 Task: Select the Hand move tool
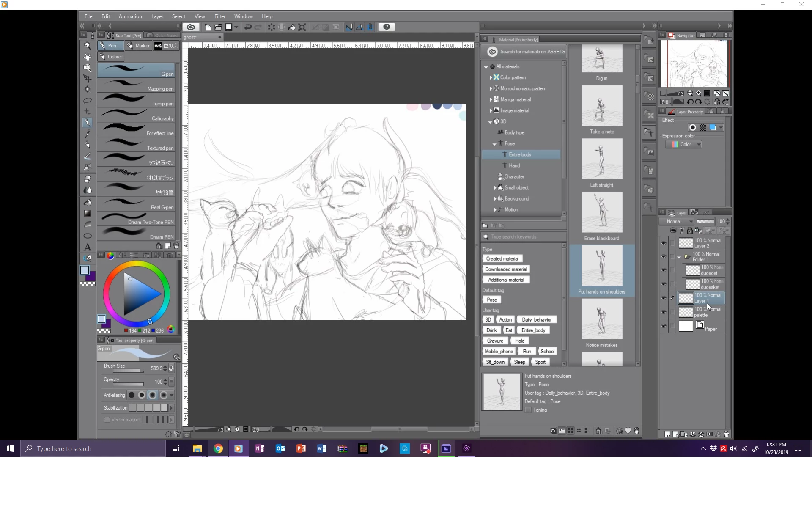[88, 57]
